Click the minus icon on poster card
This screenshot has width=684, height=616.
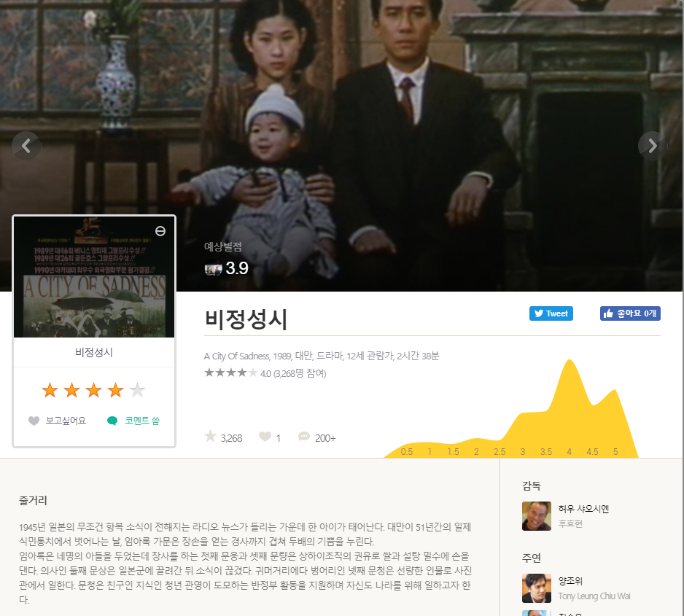coord(160,231)
